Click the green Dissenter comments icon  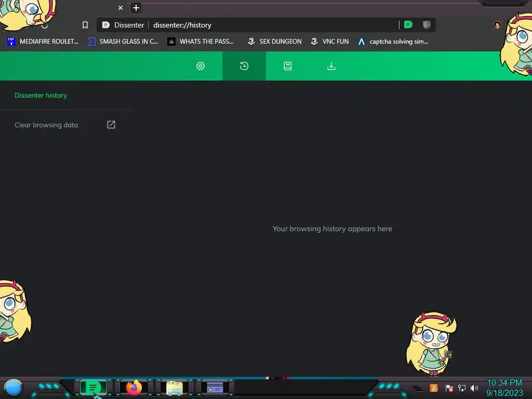[408, 25]
